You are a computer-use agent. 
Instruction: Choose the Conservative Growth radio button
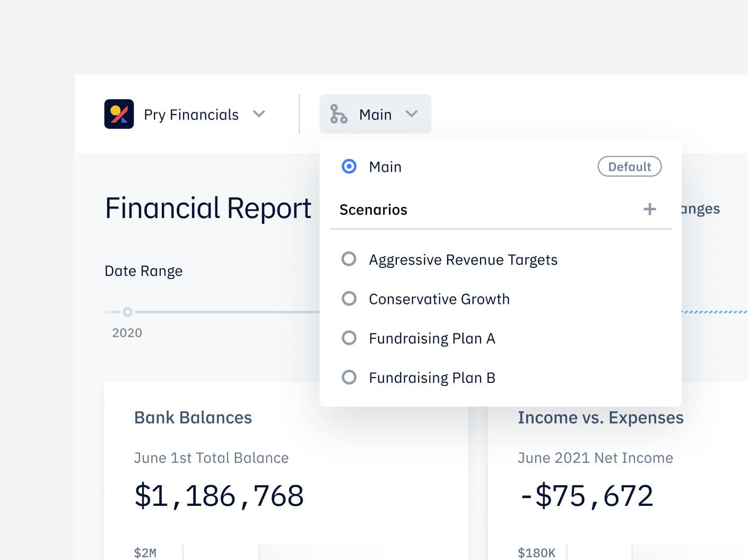349,299
